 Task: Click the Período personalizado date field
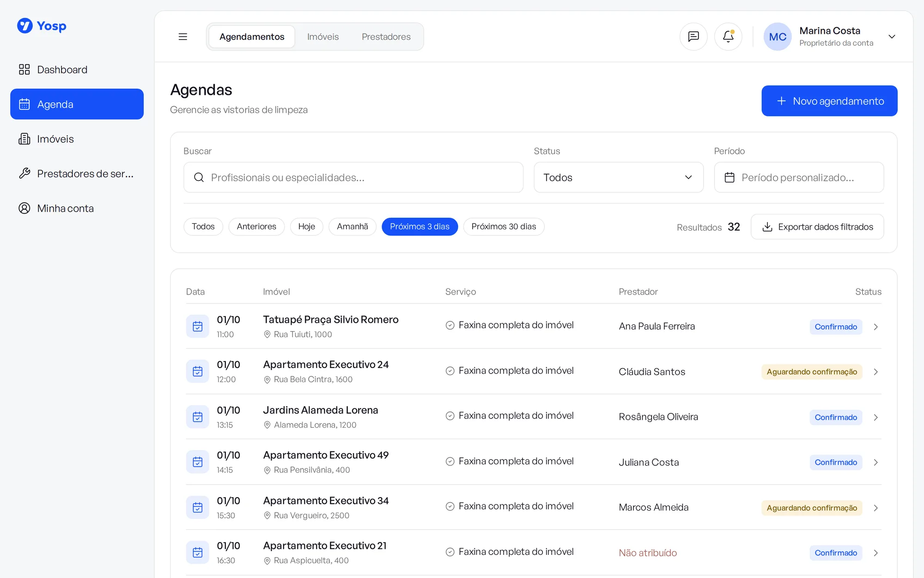[799, 178]
